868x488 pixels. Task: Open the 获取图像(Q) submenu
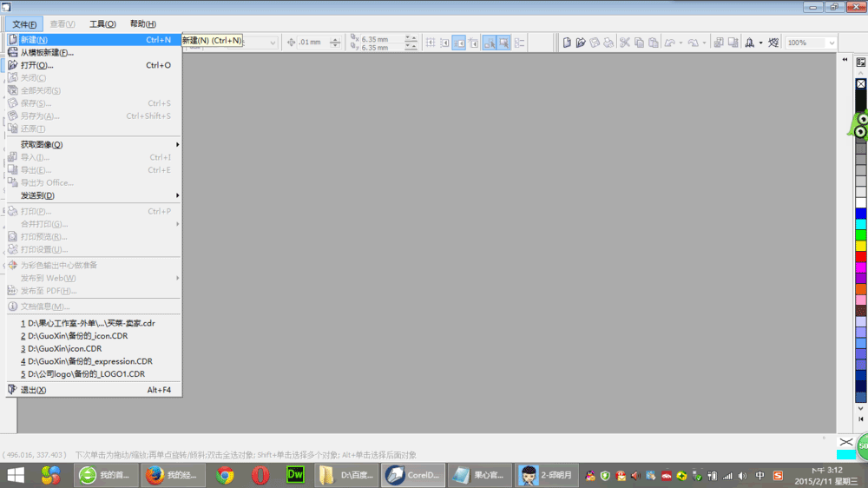(x=94, y=144)
